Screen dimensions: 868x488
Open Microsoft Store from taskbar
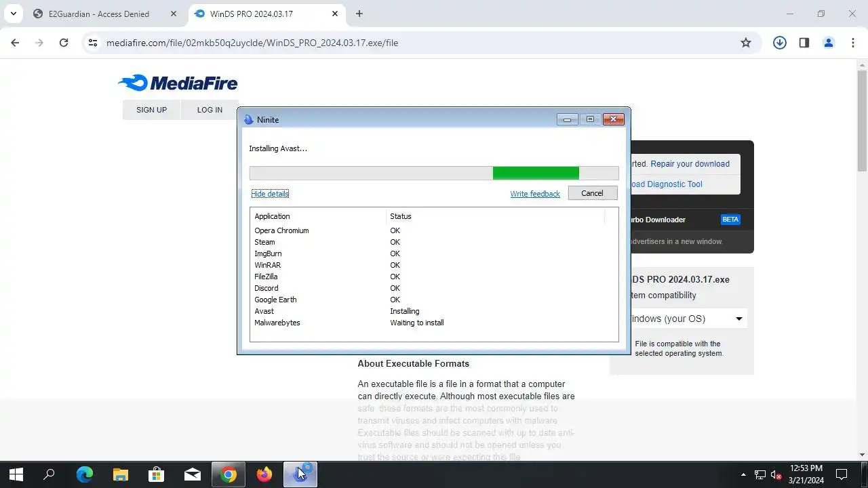pyautogui.click(x=157, y=474)
